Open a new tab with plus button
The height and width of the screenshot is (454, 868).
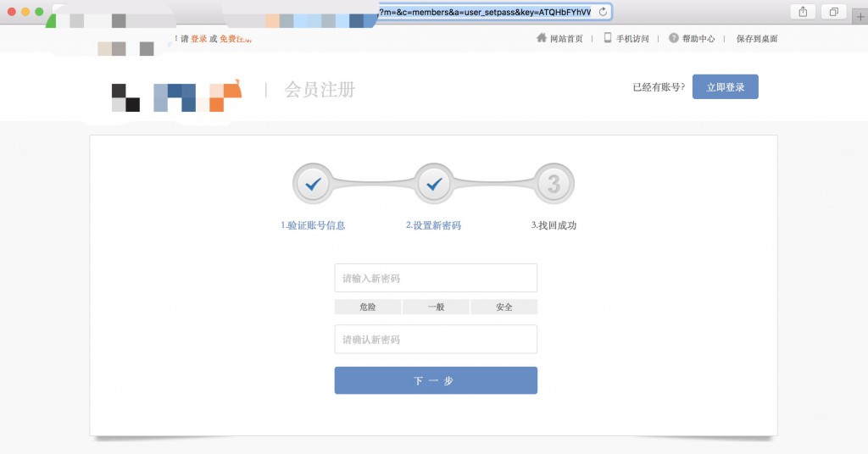click(x=860, y=16)
